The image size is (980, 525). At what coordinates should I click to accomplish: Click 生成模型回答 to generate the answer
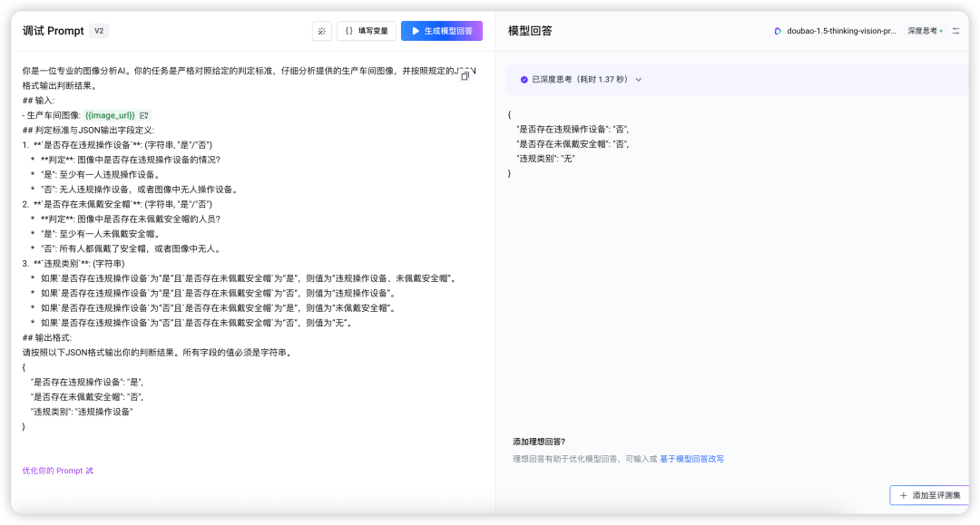tap(442, 31)
